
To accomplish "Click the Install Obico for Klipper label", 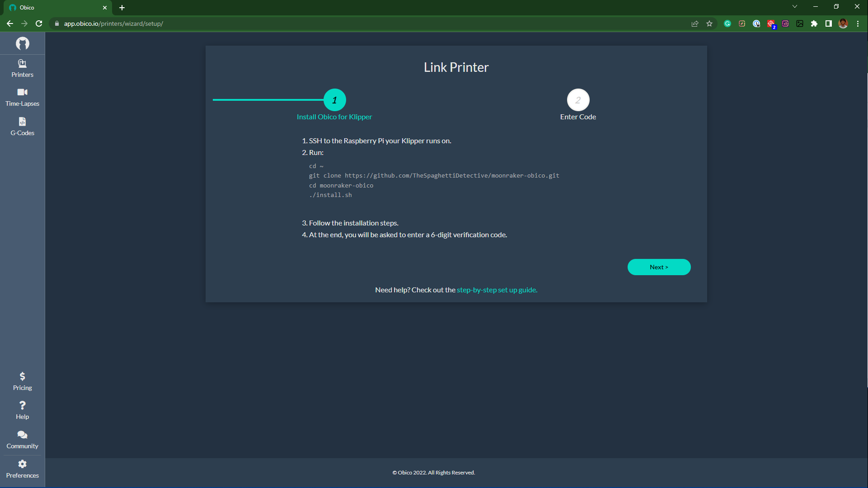I will (x=334, y=117).
